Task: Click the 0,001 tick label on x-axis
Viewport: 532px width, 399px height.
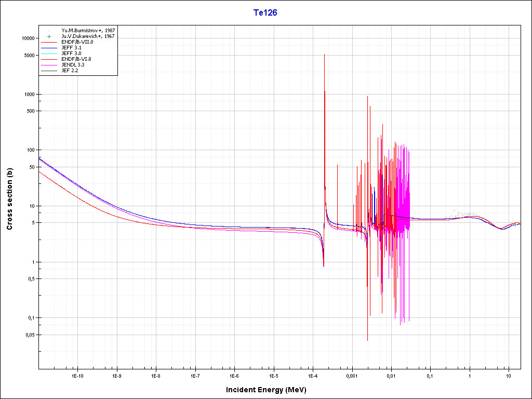Action: coord(352,375)
